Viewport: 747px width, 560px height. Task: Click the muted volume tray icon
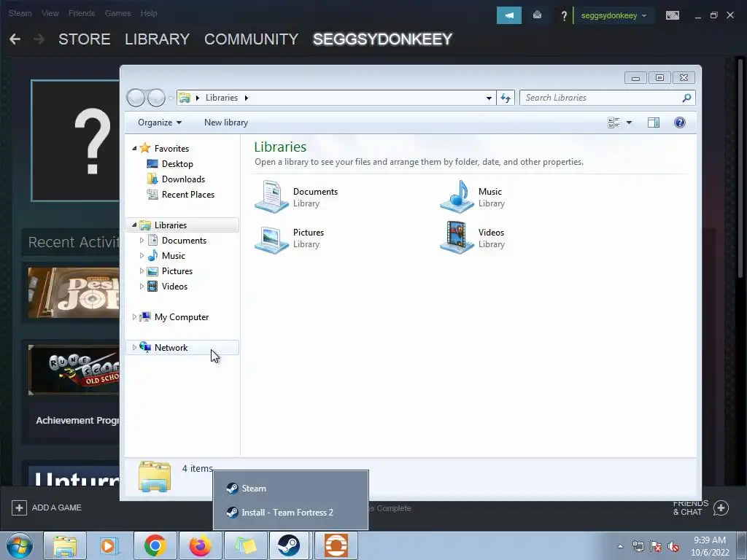point(673,546)
